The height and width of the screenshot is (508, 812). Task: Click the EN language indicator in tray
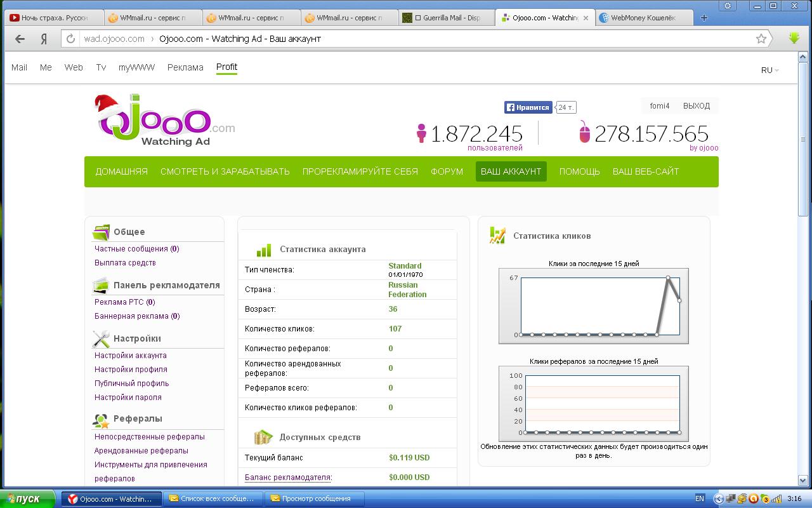click(700, 498)
